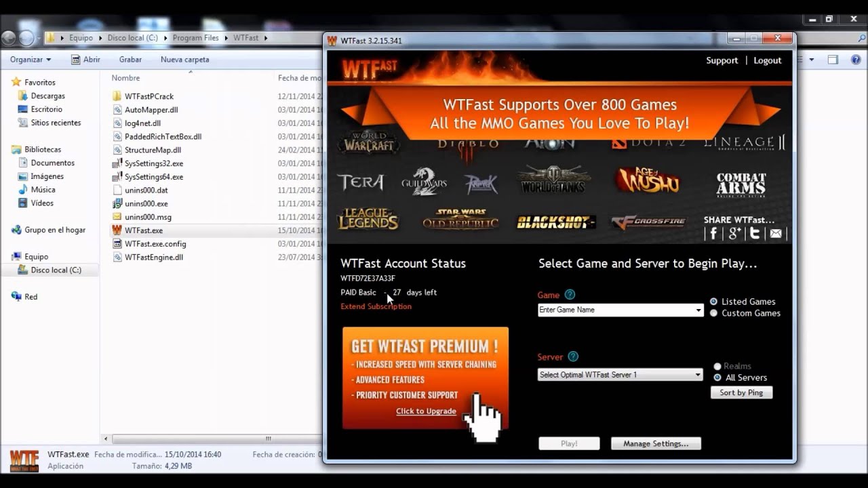
Task: Expand breadcrumb arrow after Program Files
Action: point(226,38)
